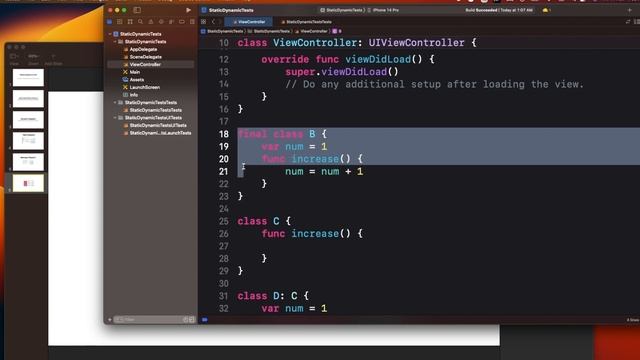This screenshot has height=360, width=640.
Task: Select slide 6 thumbnail in Keynote window
Action: coord(28,183)
